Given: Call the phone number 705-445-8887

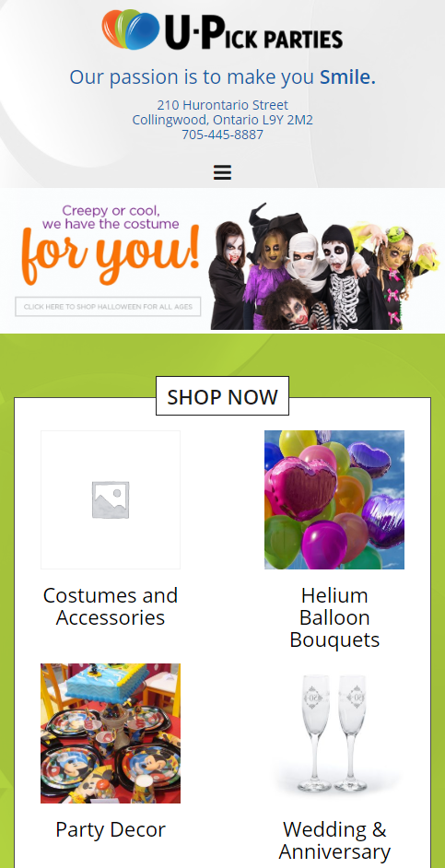Looking at the screenshot, I should pos(223,135).
